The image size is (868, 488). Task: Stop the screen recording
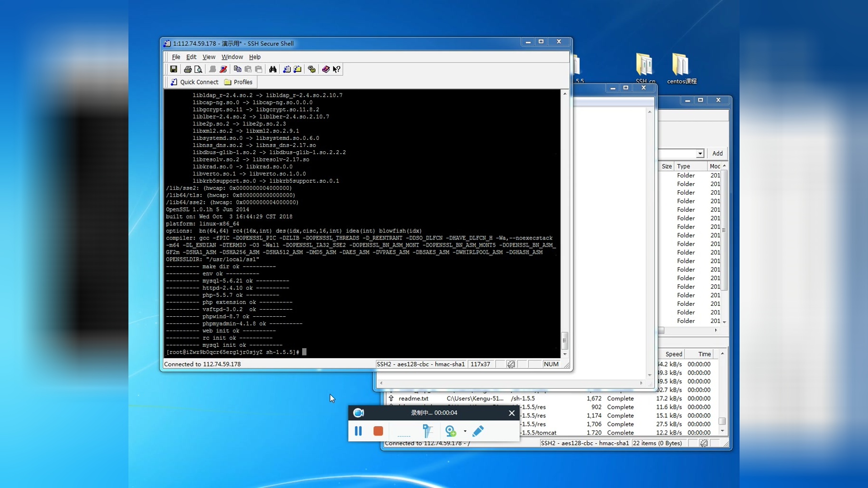pos(378,431)
